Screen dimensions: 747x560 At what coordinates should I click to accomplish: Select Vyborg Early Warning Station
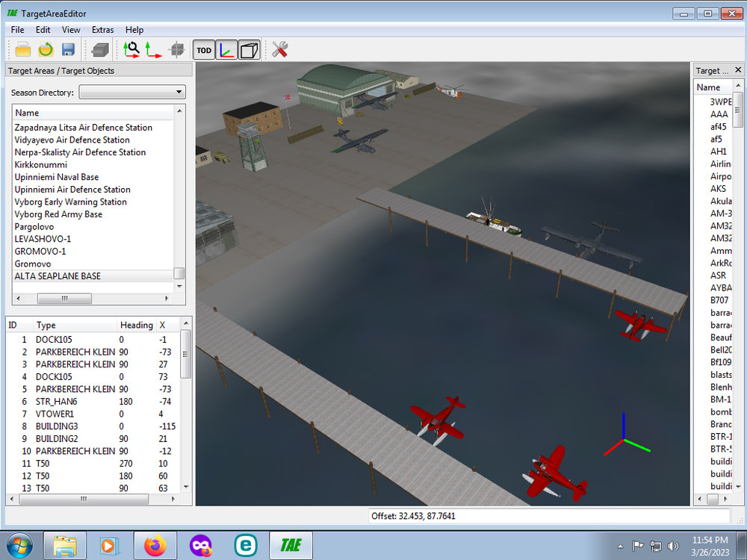[x=70, y=202]
